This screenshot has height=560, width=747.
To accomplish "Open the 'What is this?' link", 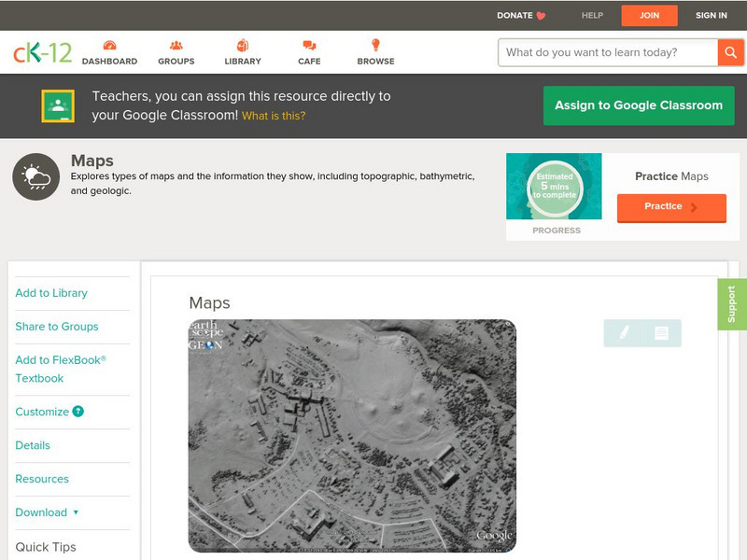I will pos(274,116).
